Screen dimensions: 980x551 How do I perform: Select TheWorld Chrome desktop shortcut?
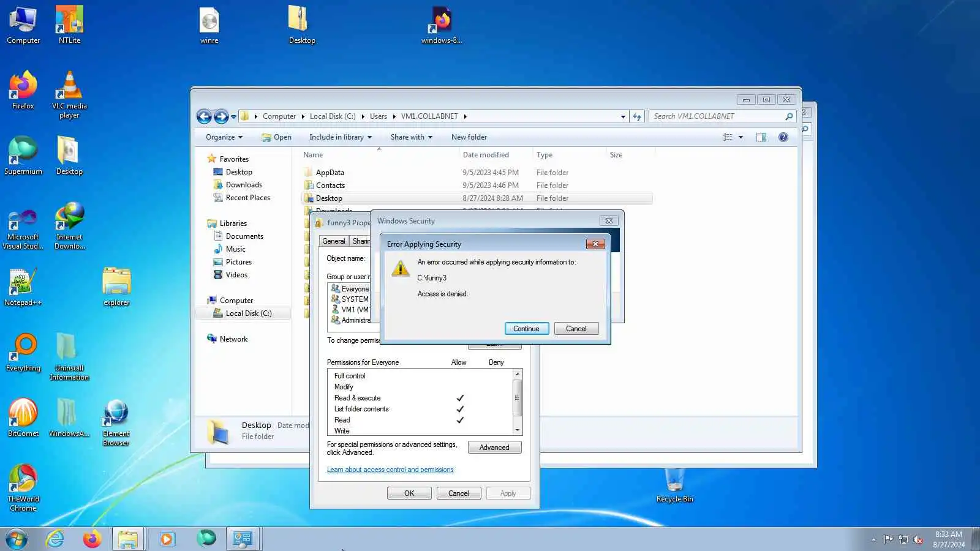click(23, 487)
